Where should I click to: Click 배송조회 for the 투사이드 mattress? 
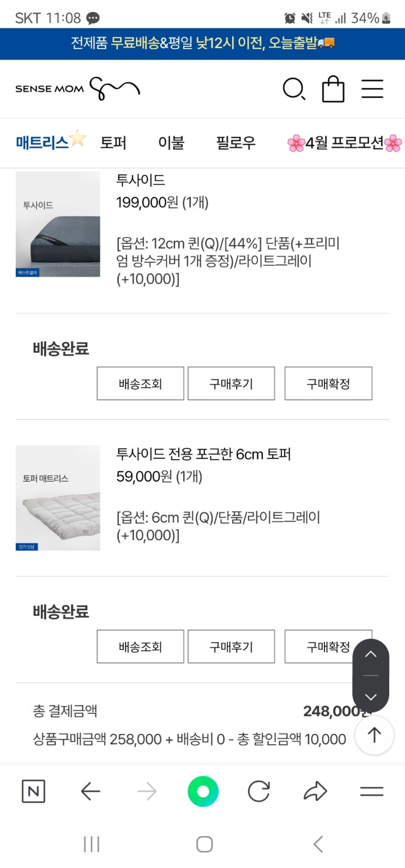coord(140,384)
